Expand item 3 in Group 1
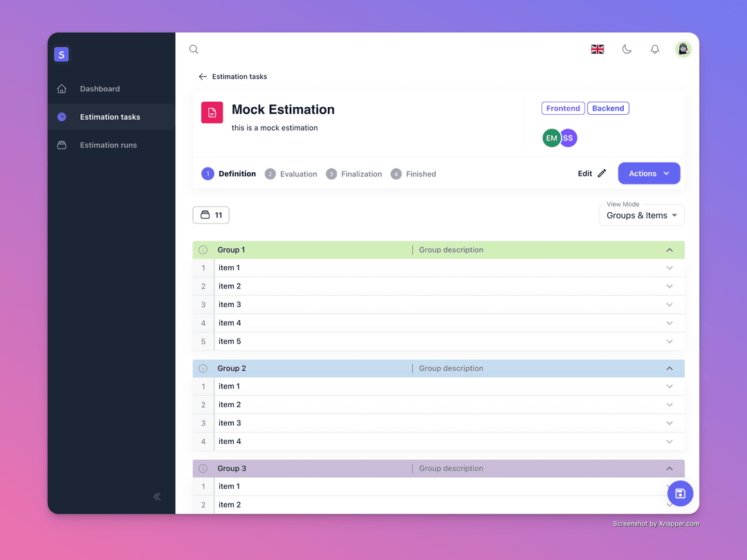The height and width of the screenshot is (560, 747). coord(669,305)
